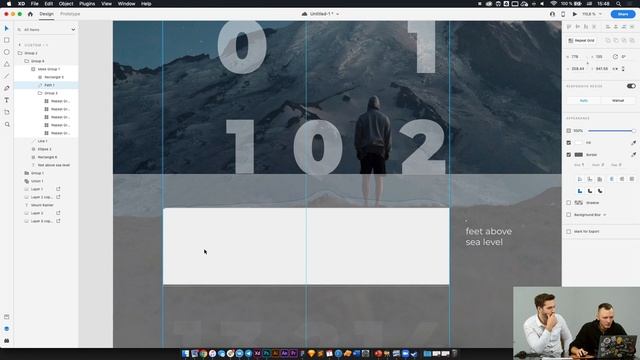
Task: Pick the Ellipse tool
Action: pyautogui.click(x=7, y=52)
